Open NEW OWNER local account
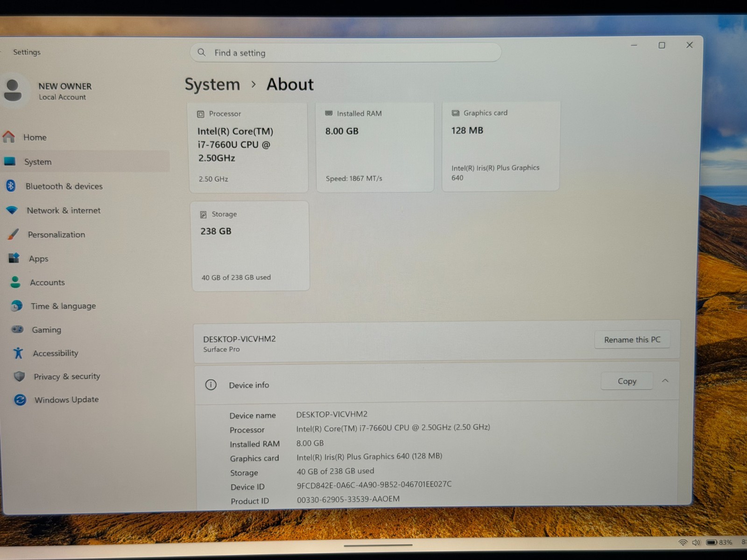The image size is (747, 560). pyautogui.click(x=49, y=91)
